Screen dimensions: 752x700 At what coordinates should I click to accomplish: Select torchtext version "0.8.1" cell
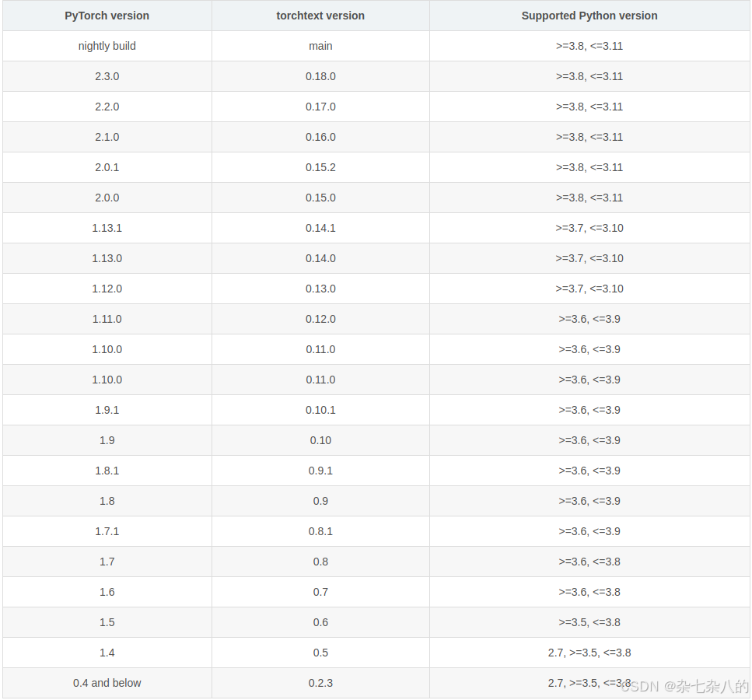tap(320, 531)
